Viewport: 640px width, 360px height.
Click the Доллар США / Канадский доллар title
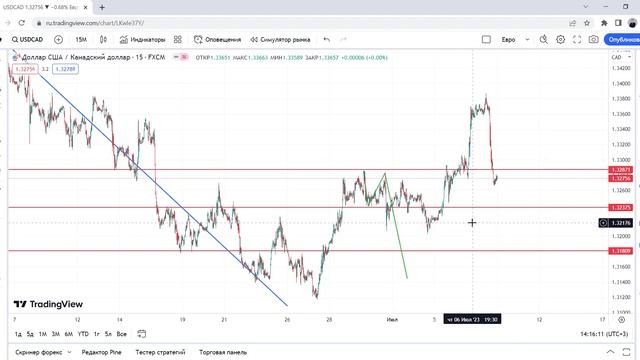coord(93,57)
